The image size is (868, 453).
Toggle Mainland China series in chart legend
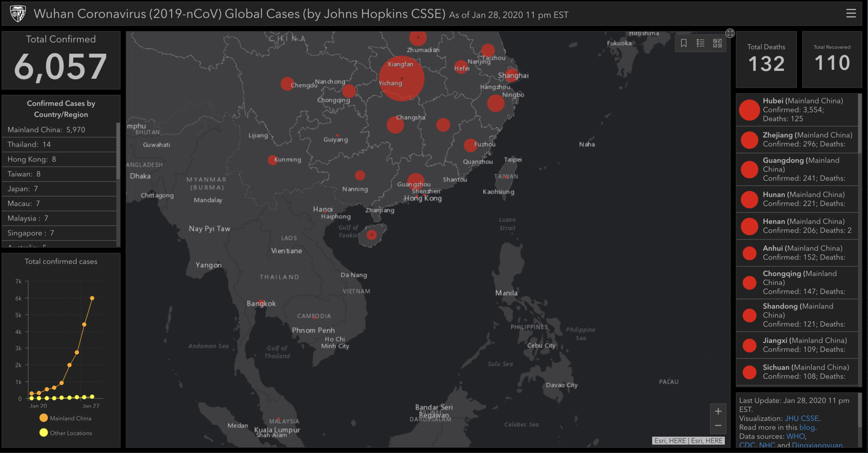pyautogui.click(x=65, y=418)
